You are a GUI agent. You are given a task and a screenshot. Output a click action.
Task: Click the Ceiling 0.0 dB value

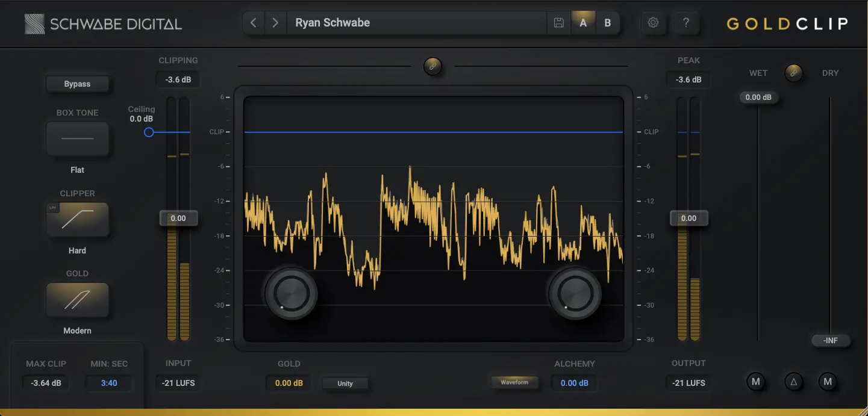click(142, 119)
